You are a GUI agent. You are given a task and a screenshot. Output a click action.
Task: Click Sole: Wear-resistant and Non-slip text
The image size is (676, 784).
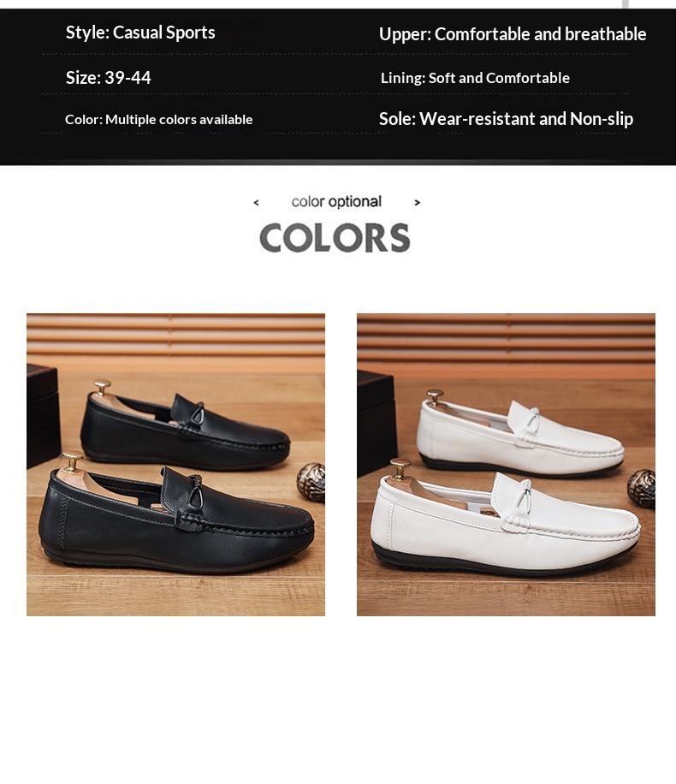(506, 119)
